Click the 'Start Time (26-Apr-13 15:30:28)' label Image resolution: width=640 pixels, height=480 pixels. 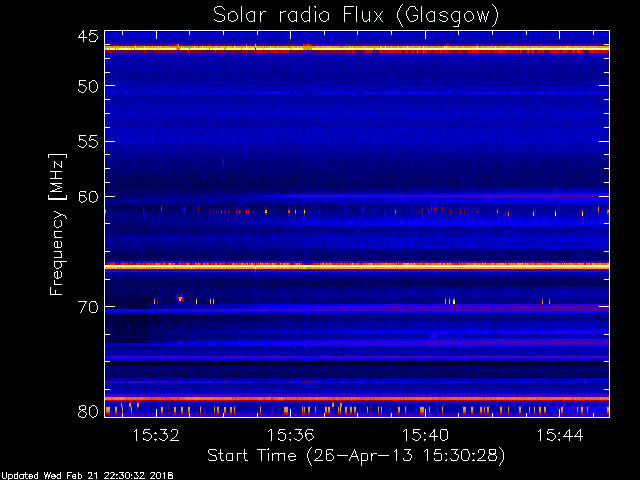click(356, 456)
